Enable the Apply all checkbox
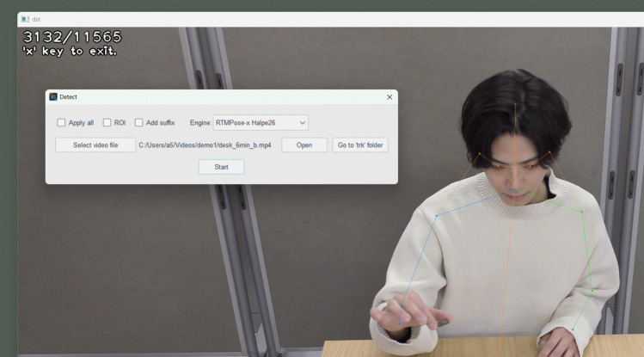The width and height of the screenshot is (644, 357). point(61,122)
